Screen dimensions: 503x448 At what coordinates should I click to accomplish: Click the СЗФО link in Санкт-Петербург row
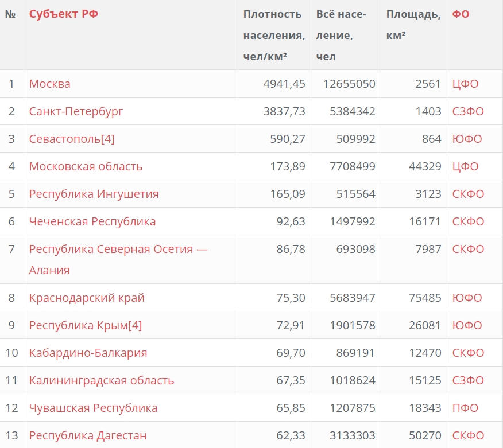tap(468, 111)
